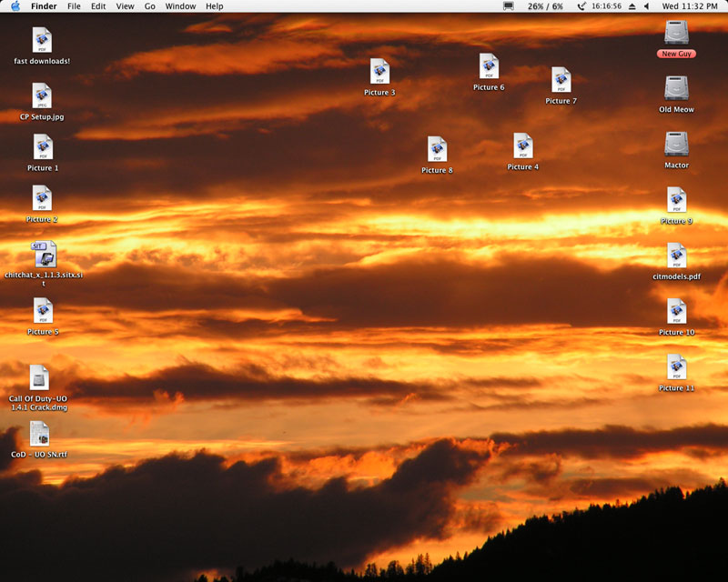Select the Picture 6 desktop file
The height and width of the screenshot is (582, 728).
click(489, 65)
